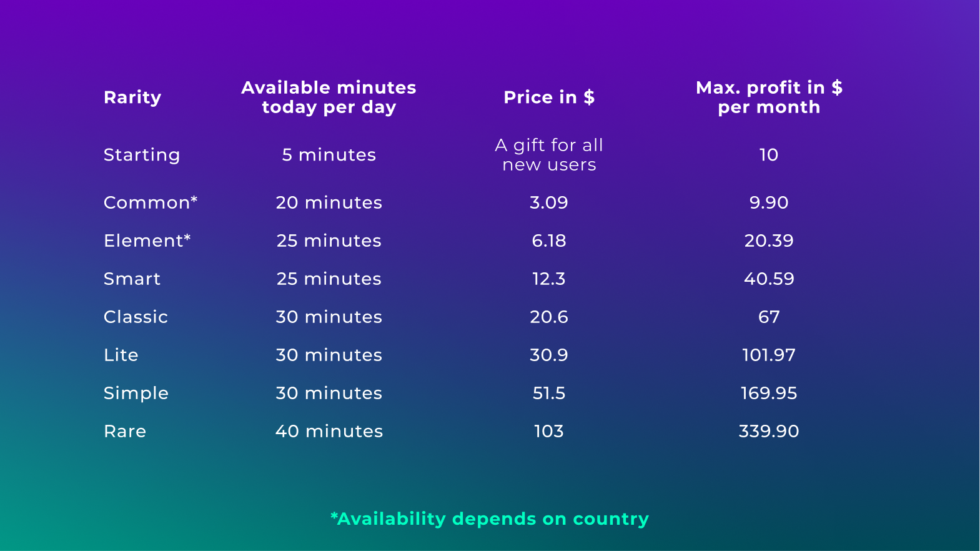Click the Classic rarity label
This screenshot has width=980, height=551.
[136, 317]
